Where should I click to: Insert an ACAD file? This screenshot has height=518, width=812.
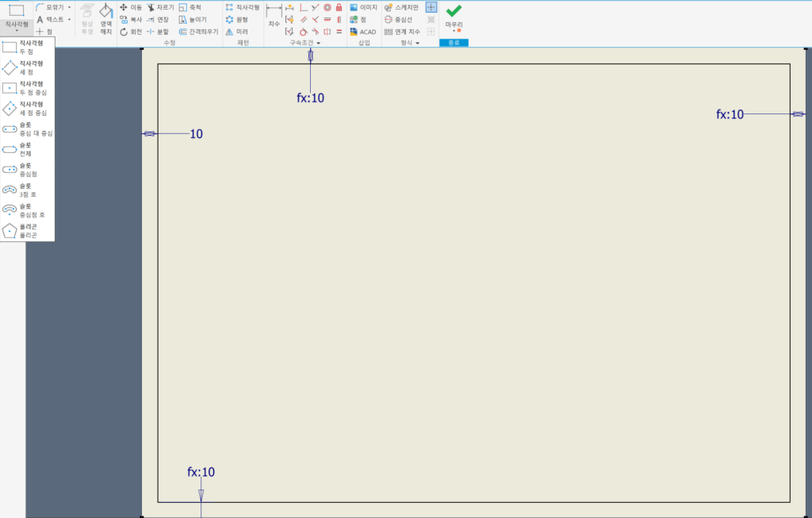tap(363, 32)
